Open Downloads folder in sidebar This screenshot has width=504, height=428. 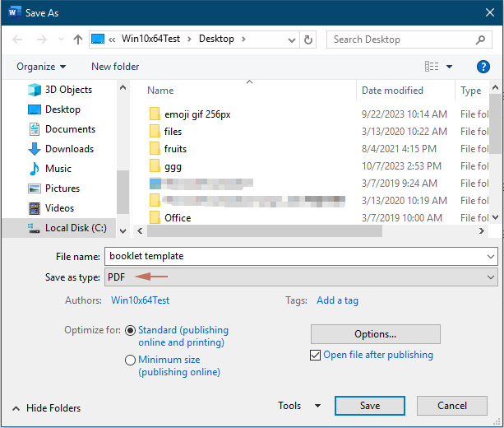pyautogui.click(x=69, y=149)
